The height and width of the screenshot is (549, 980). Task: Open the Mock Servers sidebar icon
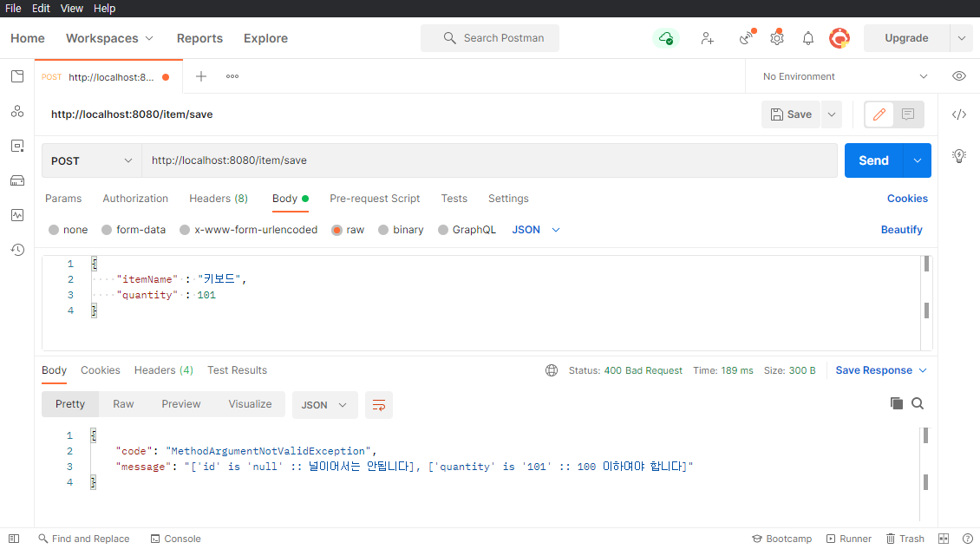pyautogui.click(x=17, y=180)
